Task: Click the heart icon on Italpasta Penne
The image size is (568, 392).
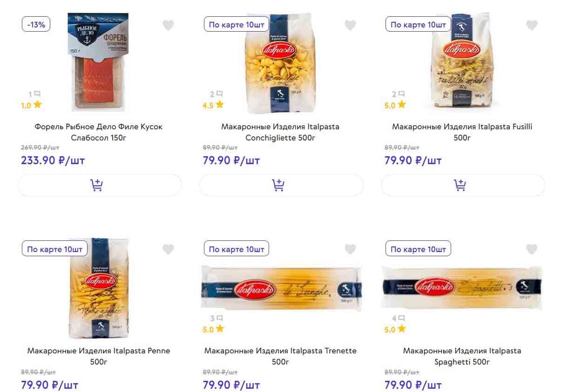Action: pos(168,249)
